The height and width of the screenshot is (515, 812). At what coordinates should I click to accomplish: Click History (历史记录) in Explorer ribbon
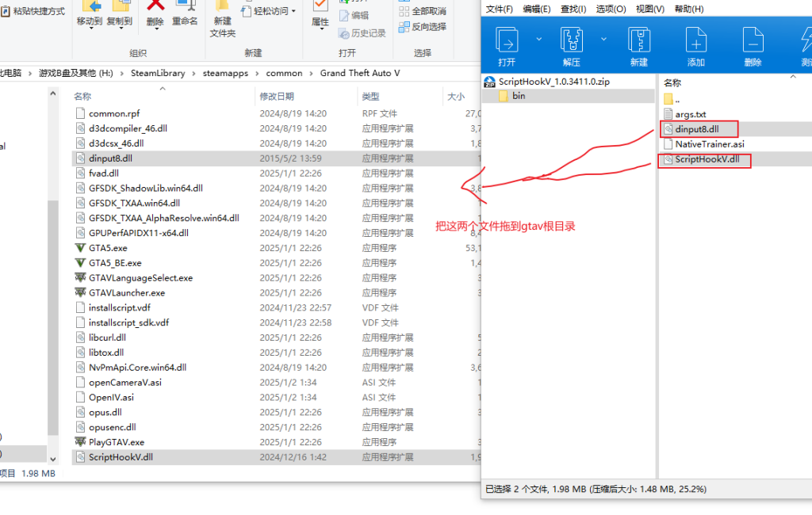point(362,33)
